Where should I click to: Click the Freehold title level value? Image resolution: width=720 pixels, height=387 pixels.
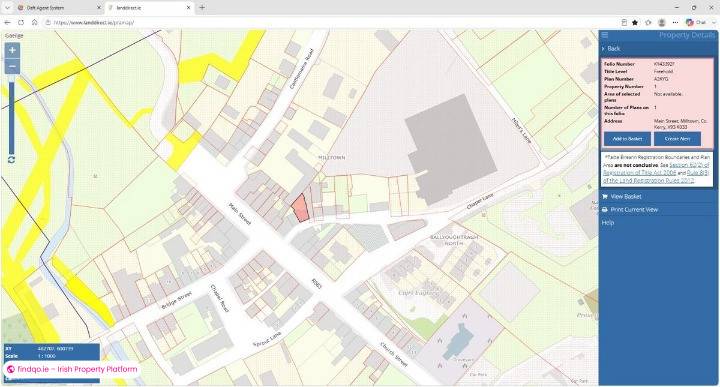pos(663,71)
